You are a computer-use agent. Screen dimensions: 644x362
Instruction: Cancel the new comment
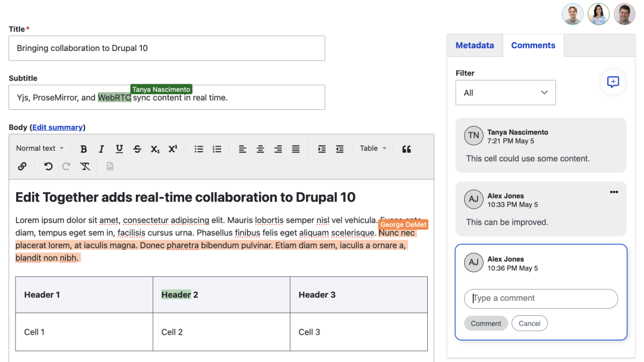tap(529, 323)
